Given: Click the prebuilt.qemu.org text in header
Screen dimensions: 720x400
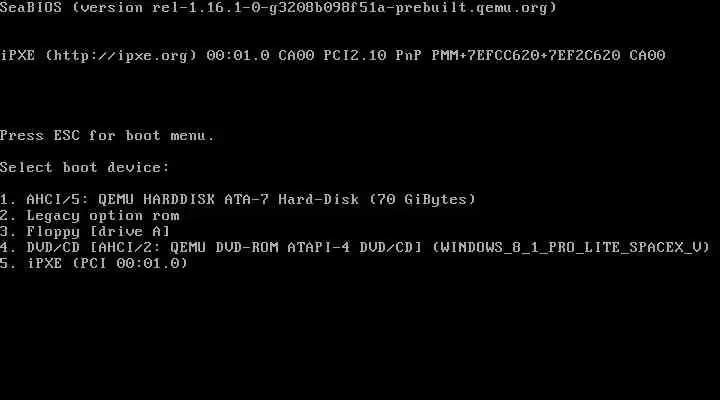Looking at the screenshot, I should (x=472, y=8).
